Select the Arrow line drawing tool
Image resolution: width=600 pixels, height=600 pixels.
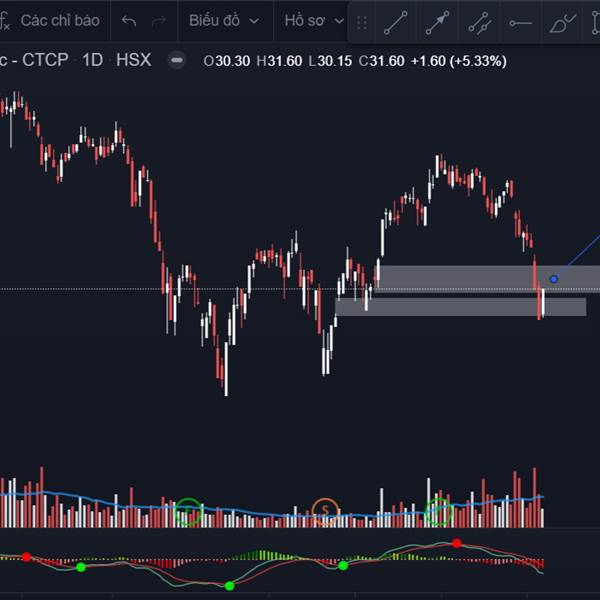[x=437, y=23]
